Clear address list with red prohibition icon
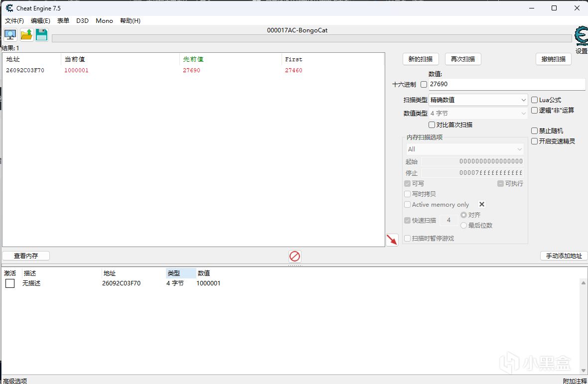 coord(295,256)
